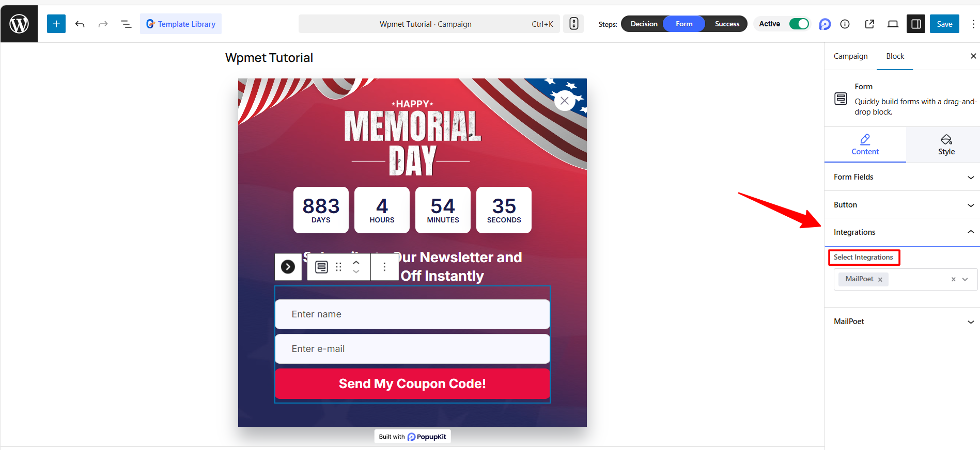The height and width of the screenshot is (450, 980).
Task: Click the Save button
Action: pyautogui.click(x=944, y=24)
